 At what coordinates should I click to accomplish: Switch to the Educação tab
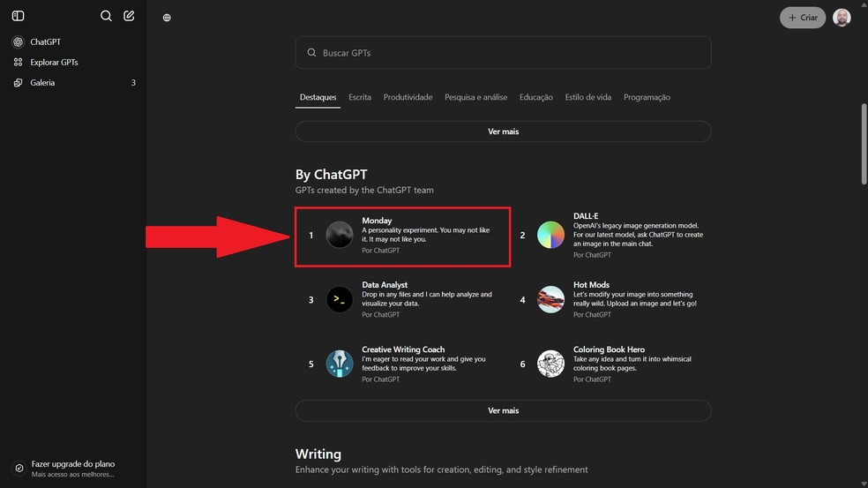[x=535, y=97]
